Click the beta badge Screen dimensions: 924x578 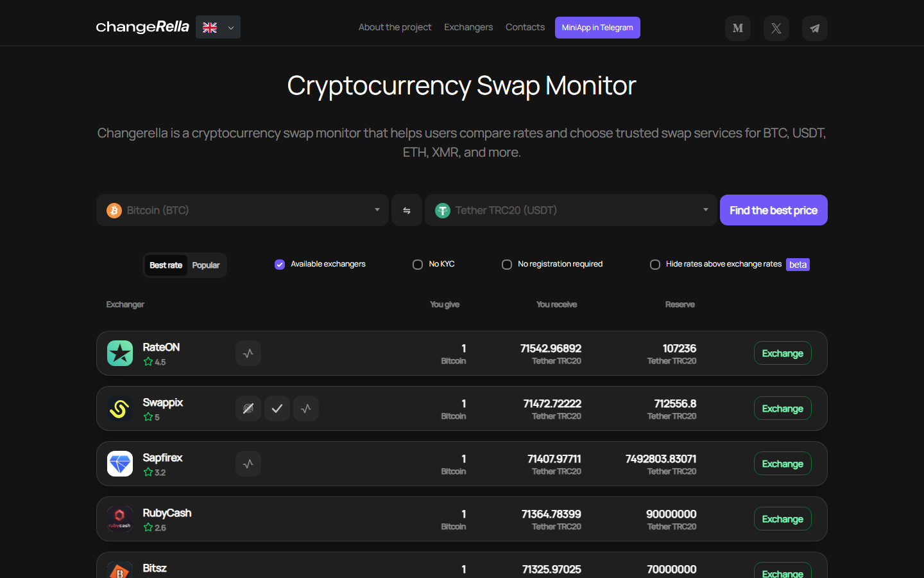point(798,265)
